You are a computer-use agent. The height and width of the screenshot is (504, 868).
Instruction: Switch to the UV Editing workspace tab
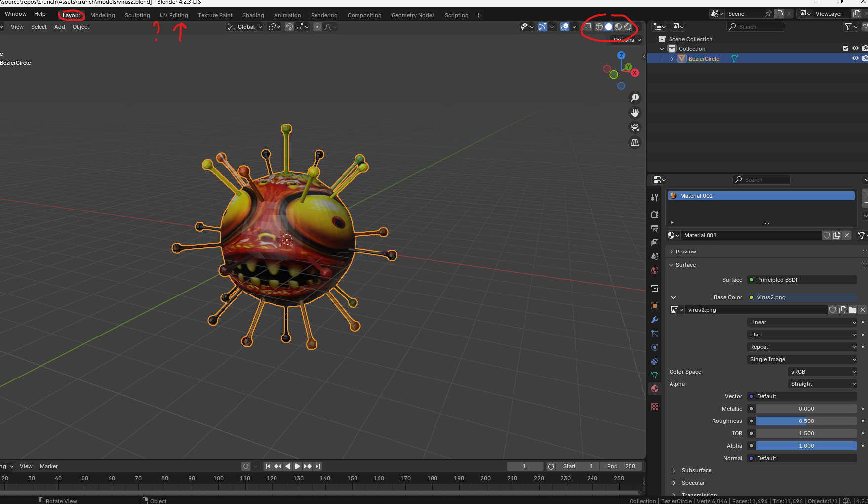click(174, 15)
